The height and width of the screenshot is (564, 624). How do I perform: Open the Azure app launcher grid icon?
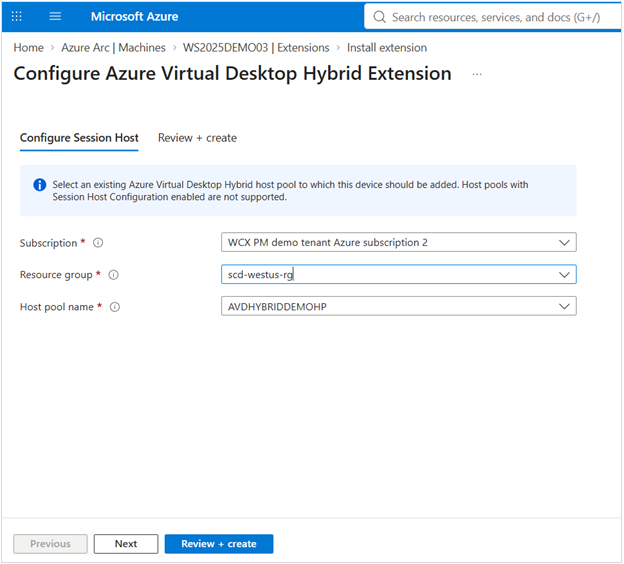[x=17, y=16]
